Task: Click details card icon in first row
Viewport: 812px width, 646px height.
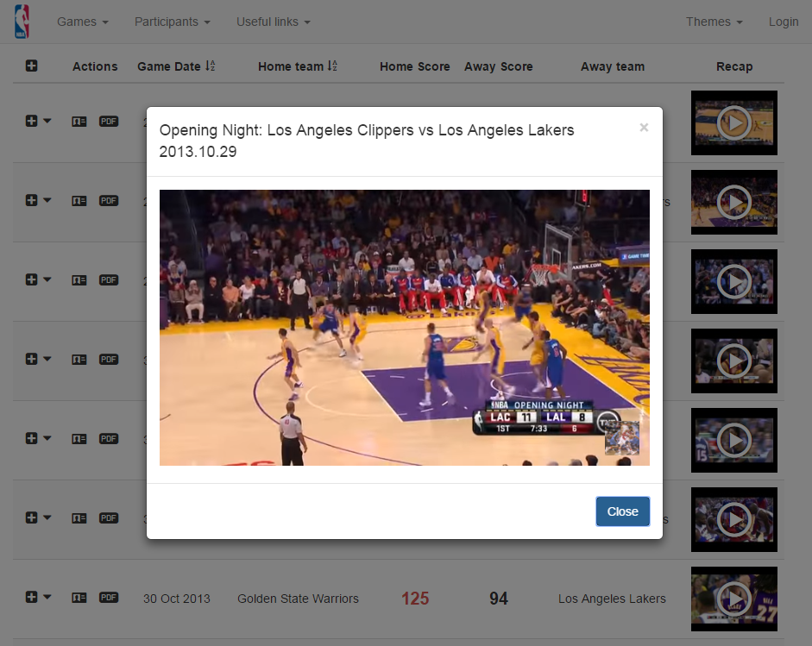Action: coord(79,122)
